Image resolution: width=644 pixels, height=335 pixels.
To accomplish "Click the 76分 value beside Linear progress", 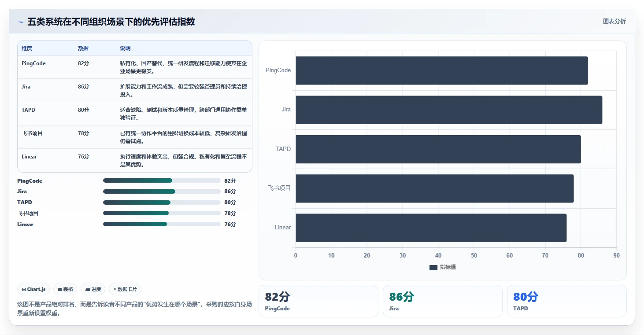I will coord(230,225).
